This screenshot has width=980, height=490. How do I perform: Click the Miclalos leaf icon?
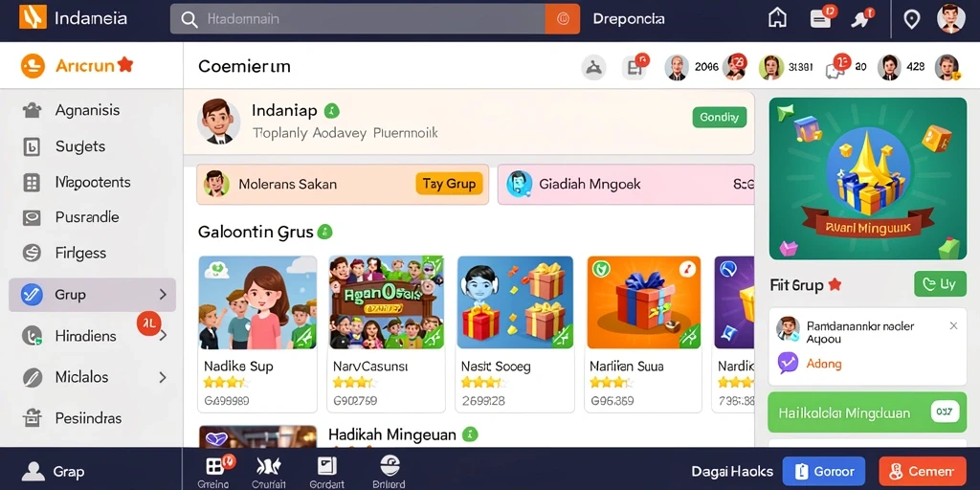pos(32,377)
